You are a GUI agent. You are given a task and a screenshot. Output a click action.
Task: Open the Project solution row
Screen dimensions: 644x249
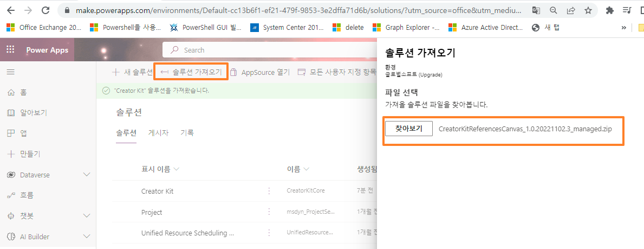[x=152, y=212]
